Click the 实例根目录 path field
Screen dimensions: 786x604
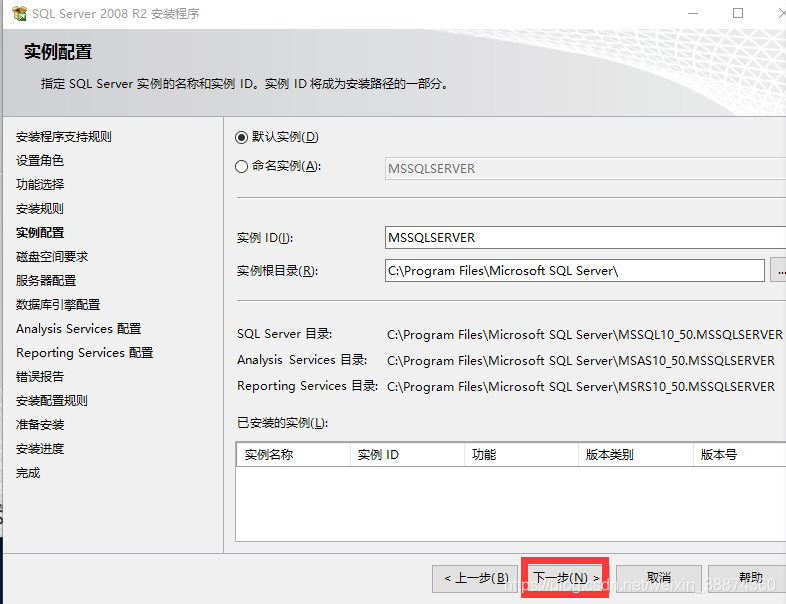click(x=574, y=271)
